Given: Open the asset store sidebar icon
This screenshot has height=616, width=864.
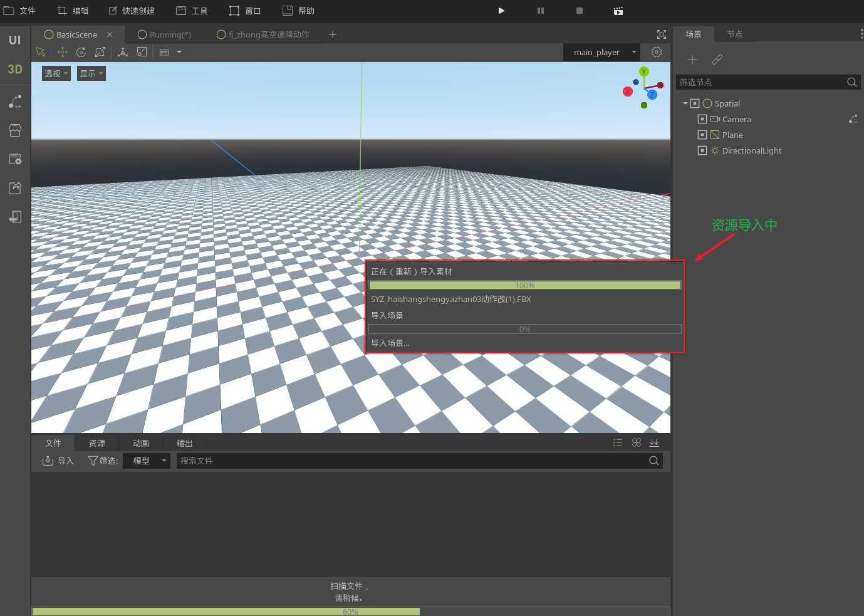Looking at the screenshot, I should tap(15, 130).
